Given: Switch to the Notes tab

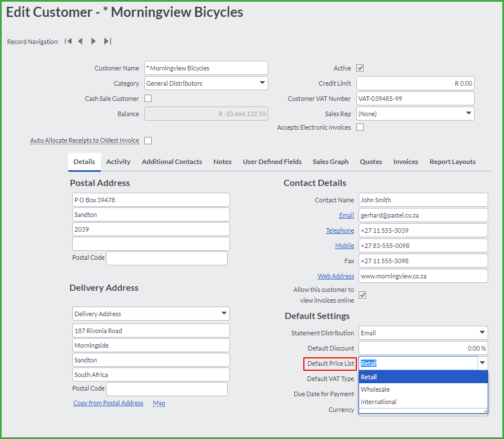Looking at the screenshot, I should 223,162.
